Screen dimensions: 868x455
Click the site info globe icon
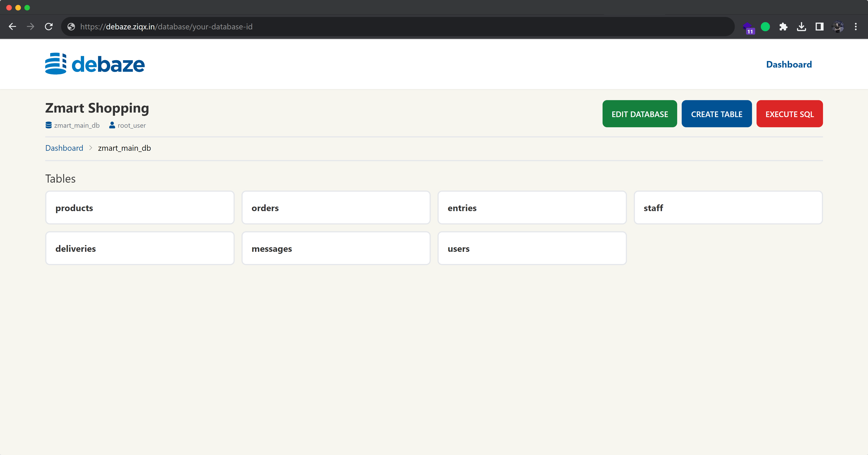(x=71, y=27)
